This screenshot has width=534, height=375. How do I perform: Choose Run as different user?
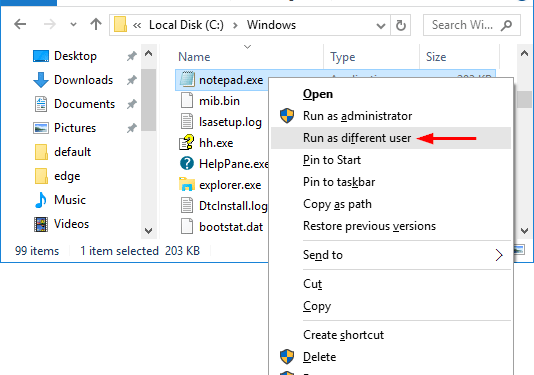point(391,138)
